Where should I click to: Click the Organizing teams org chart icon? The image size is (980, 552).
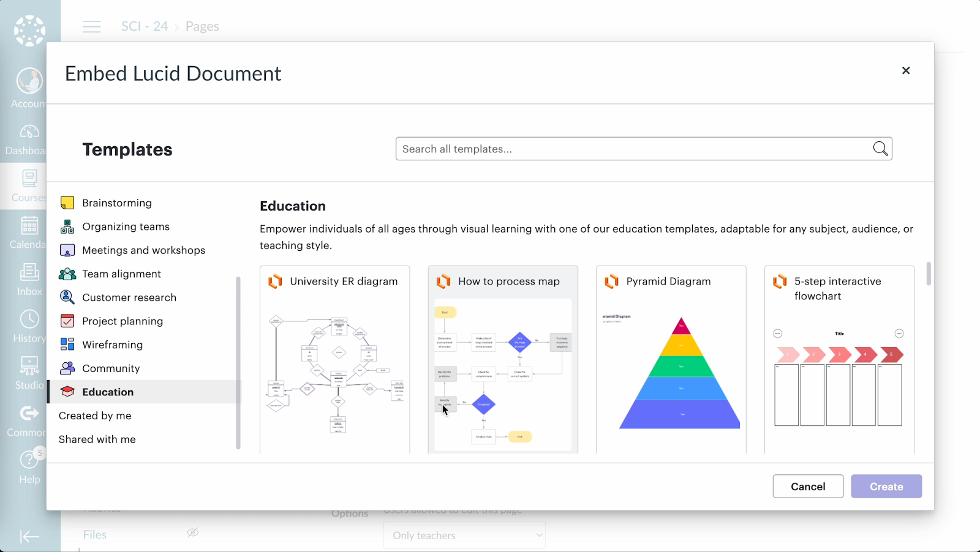(67, 226)
